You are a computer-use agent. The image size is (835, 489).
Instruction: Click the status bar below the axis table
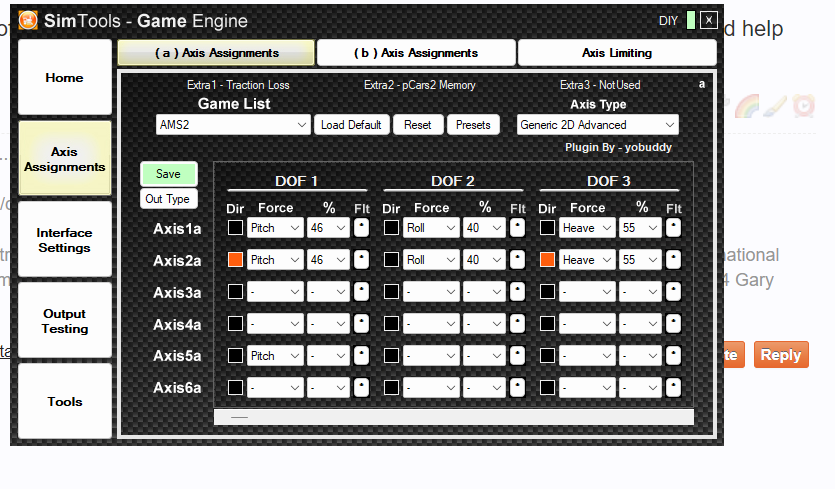(x=454, y=417)
